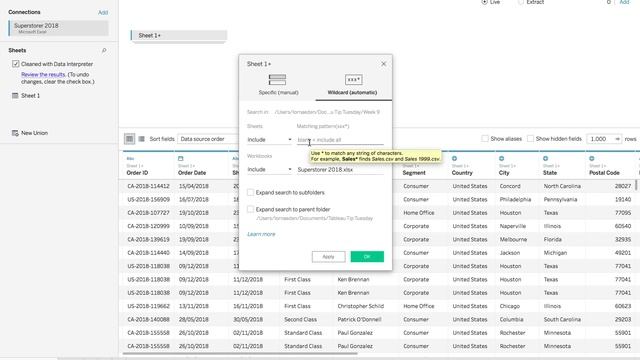The image size is (640, 360).
Task: Select the Extract connection radio button
Action: point(521,2)
